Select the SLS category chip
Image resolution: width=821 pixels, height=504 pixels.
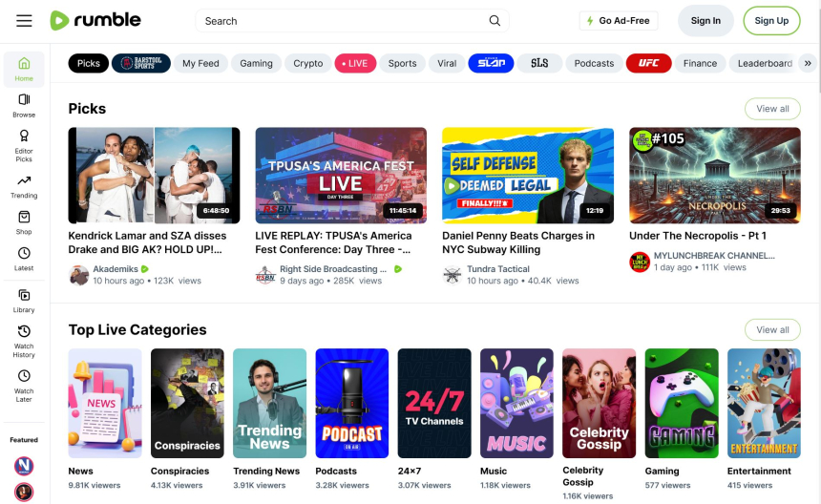[x=539, y=63]
